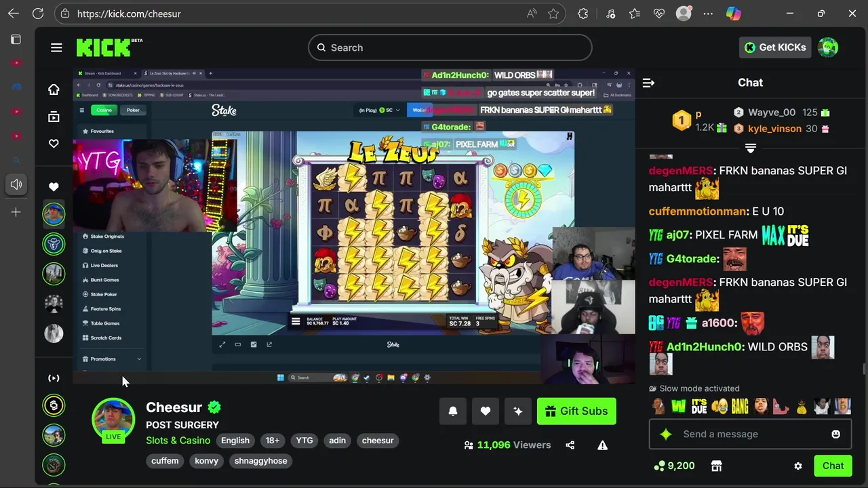Open chat settings gear icon
868x488 pixels.
[798, 466]
